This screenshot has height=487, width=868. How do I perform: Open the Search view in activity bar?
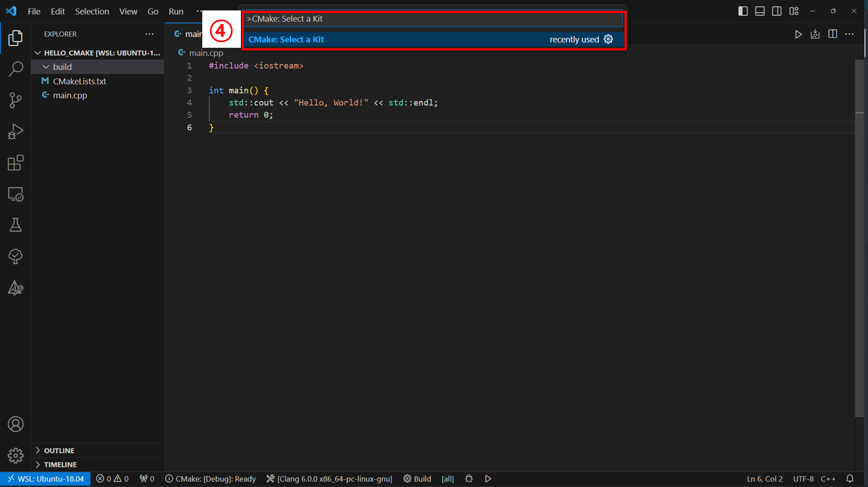(16, 69)
